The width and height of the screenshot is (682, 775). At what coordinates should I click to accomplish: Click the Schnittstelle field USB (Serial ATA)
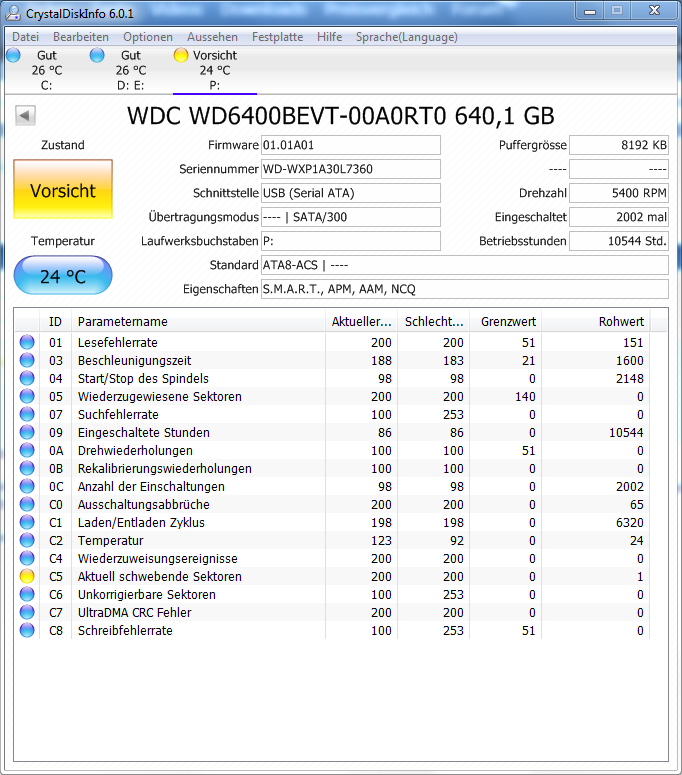(350, 193)
